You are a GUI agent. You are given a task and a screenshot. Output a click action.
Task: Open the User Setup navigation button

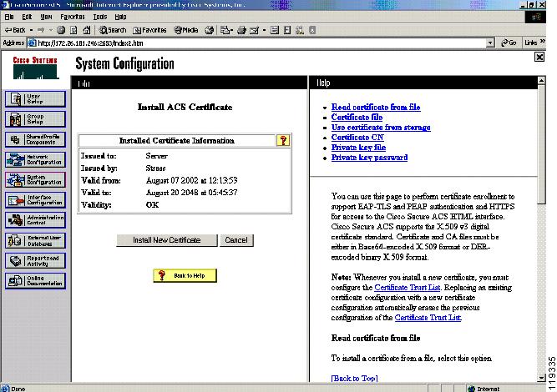coord(35,99)
